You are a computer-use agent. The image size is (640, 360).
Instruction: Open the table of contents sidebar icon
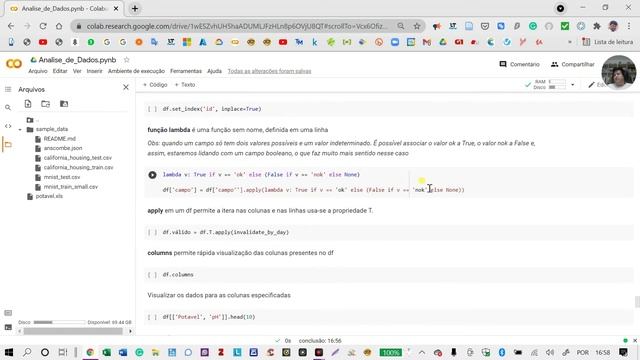[8, 89]
